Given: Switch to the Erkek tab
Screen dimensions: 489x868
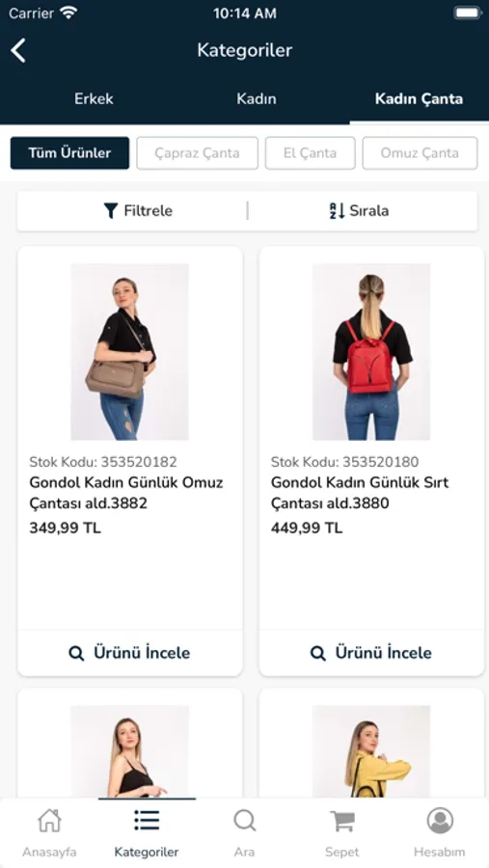Looking at the screenshot, I should tap(94, 99).
